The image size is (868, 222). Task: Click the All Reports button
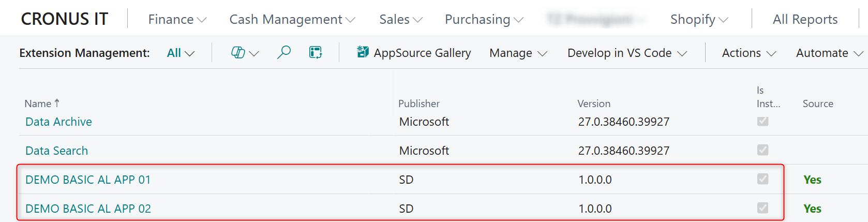pyautogui.click(x=805, y=20)
